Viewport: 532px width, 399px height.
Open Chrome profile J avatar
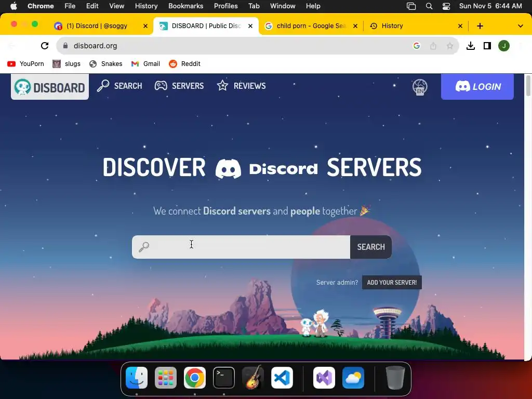[504, 46]
